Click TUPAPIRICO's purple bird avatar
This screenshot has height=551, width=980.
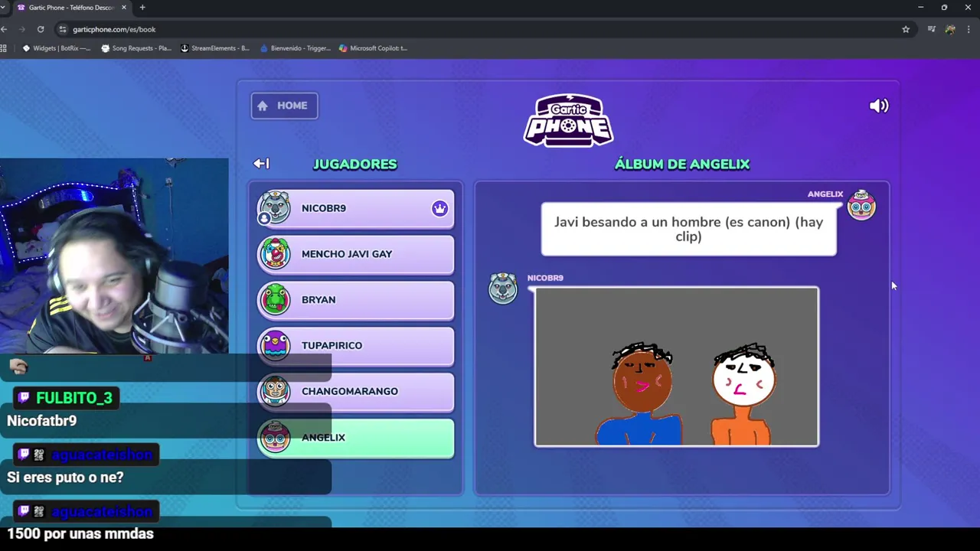274,345
